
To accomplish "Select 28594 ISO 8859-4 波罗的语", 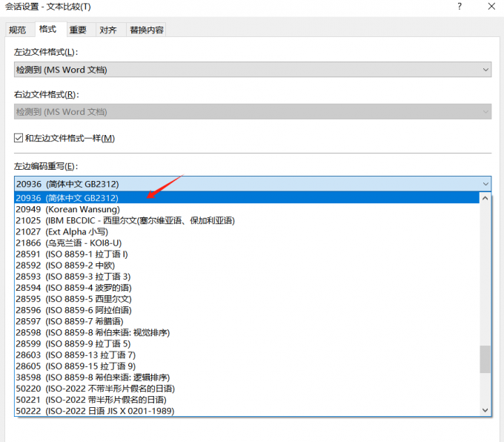I will pyautogui.click(x=247, y=288).
